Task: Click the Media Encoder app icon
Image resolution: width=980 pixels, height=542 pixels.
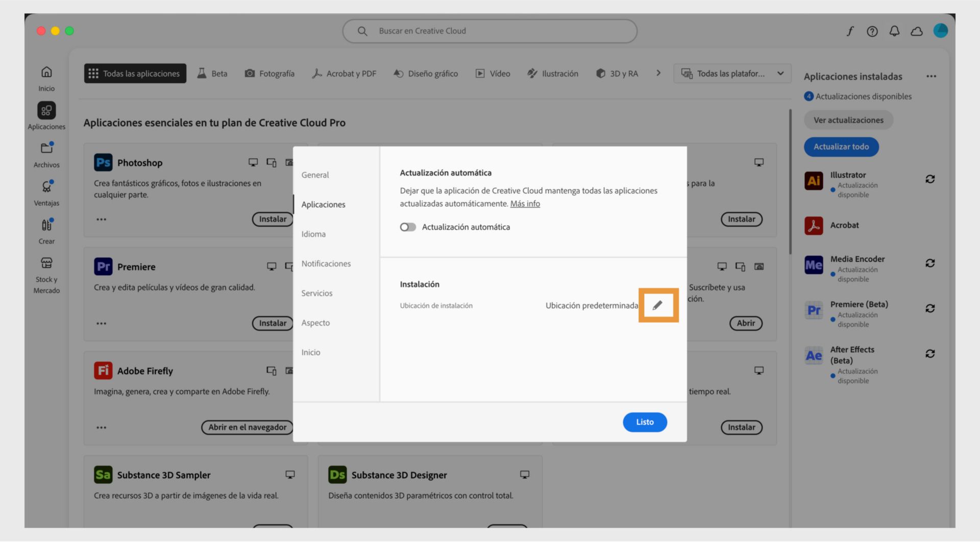Action: [814, 265]
